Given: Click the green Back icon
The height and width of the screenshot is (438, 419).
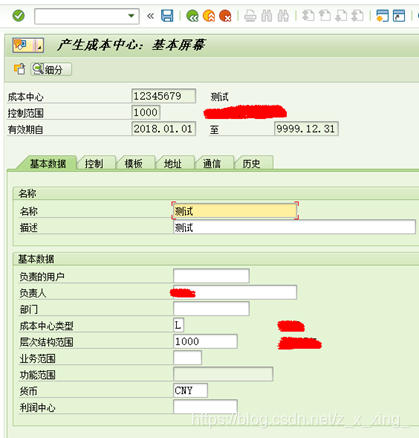Looking at the screenshot, I should tap(192, 16).
